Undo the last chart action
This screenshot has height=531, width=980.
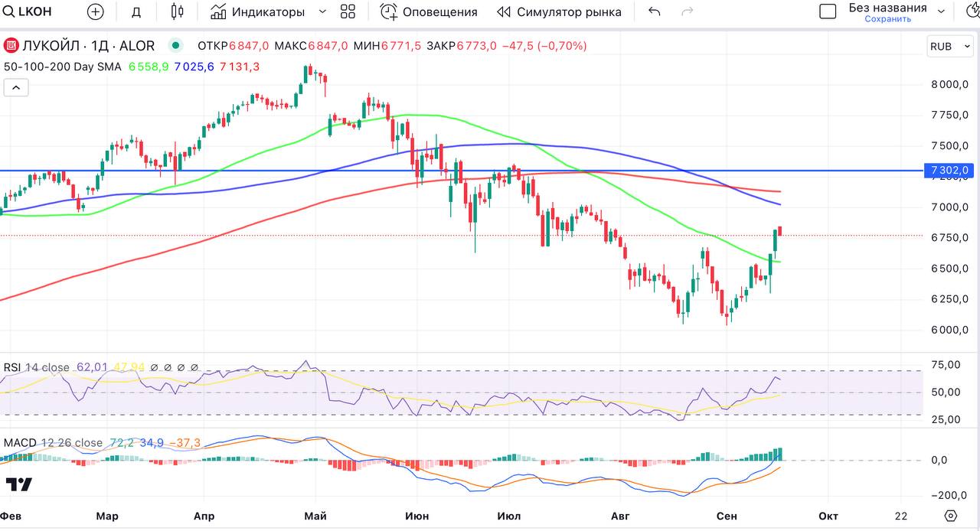[654, 11]
